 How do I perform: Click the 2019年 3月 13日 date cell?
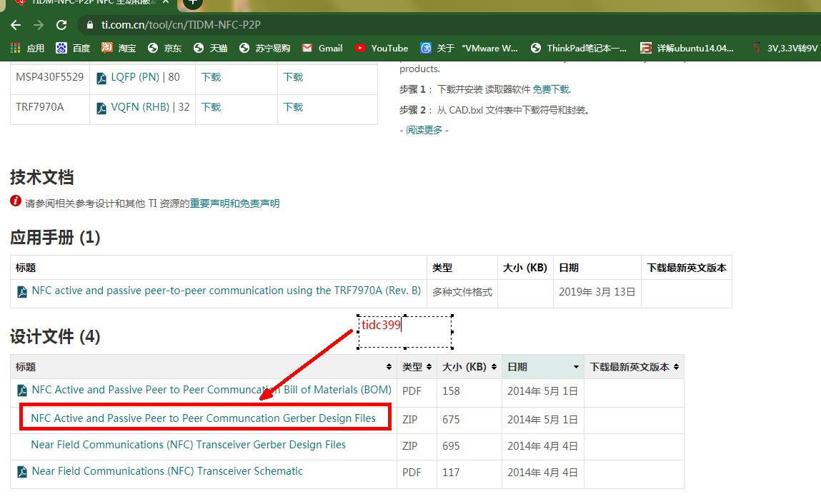click(597, 292)
